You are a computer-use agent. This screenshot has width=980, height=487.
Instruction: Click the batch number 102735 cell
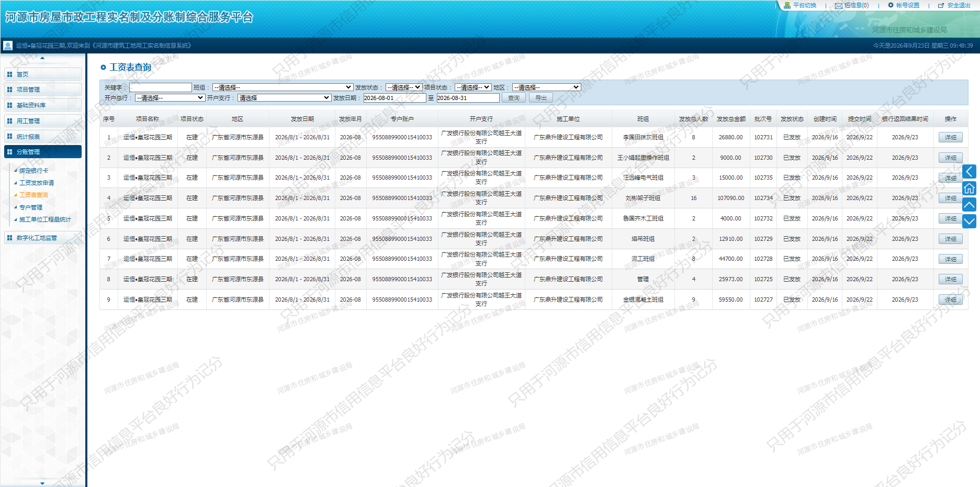pyautogui.click(x=763, y=178)
